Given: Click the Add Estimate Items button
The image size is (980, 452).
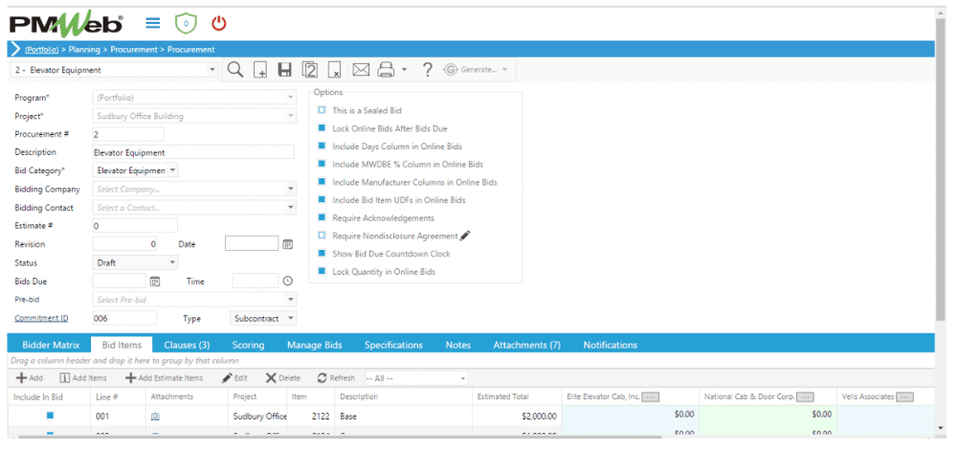Looking at the screenshot, I should tap(165, 378).
